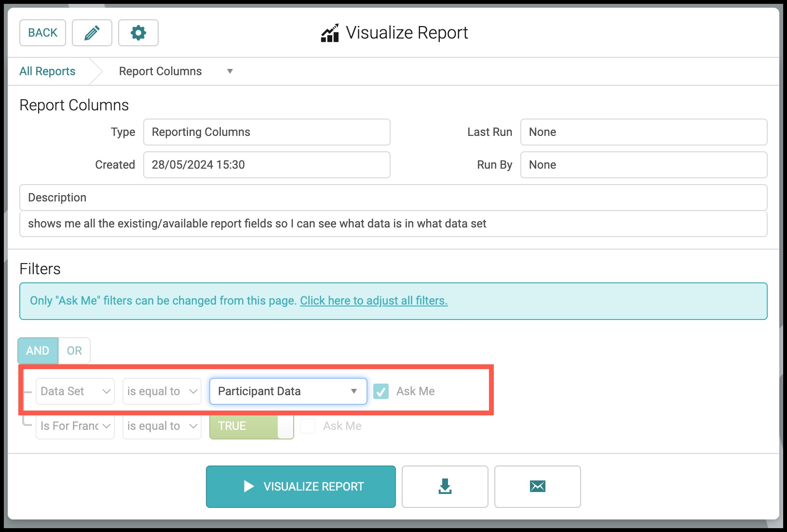The image size is (787, 532).
Task: Open the first 'is equal to' operator dropdown
Action: (x=162, y=391)
